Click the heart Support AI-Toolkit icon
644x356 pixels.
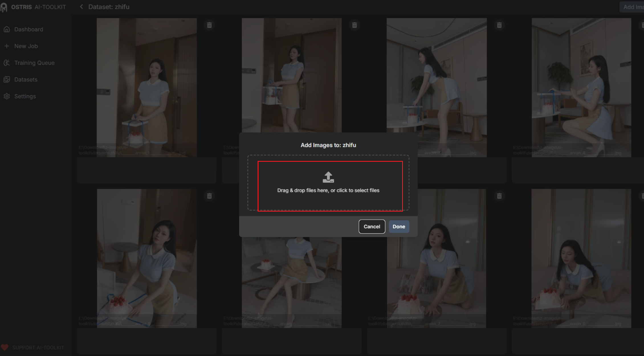point(5,347)
